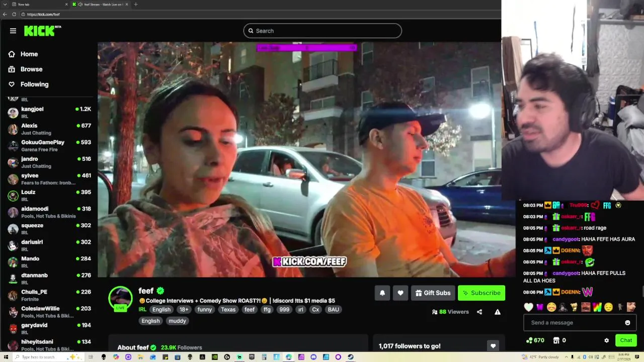The width and height of the screenshot is (644, 362).
Task: Open the emoji picker in chat input
Action: click(x=627, y=323)
